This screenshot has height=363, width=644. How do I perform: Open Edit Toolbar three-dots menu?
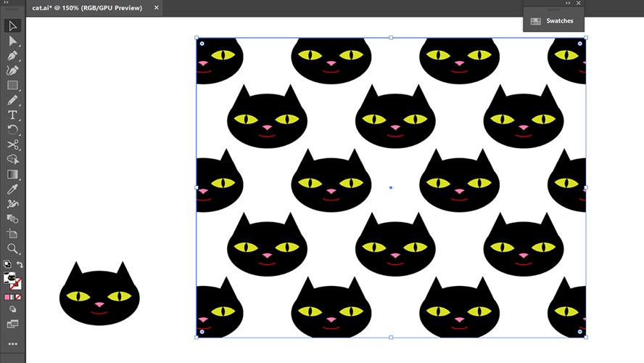(x=13, y=344)
